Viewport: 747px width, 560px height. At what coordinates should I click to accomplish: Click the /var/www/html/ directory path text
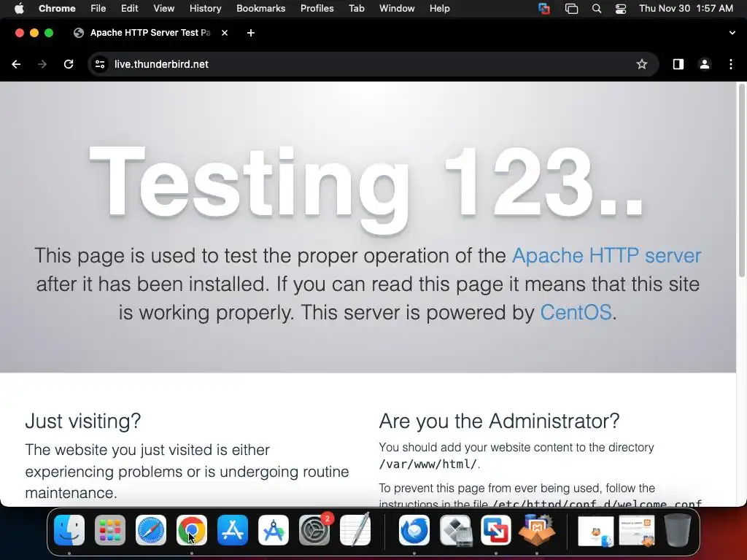pyautogui.click(x=427, y=464)
